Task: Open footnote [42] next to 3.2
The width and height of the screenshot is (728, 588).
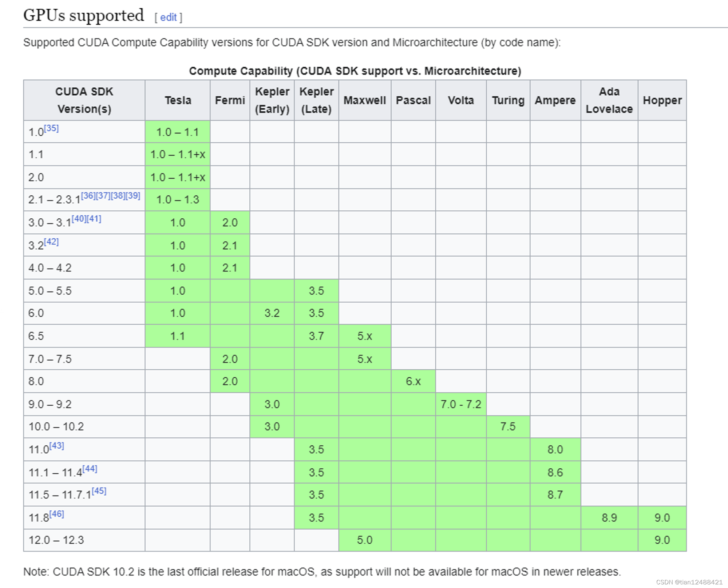Action: pyautogui.click(x=51, y=242)
